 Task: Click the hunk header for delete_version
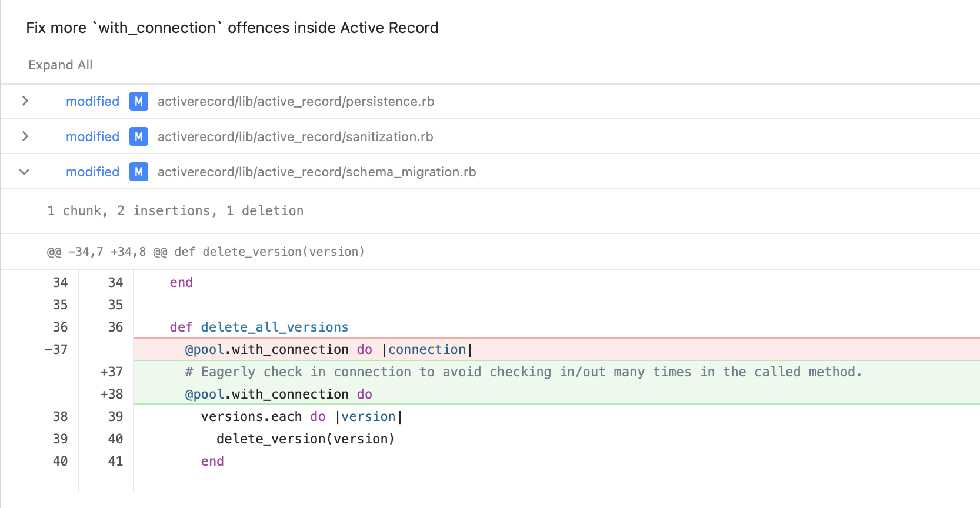click(205, 252)
